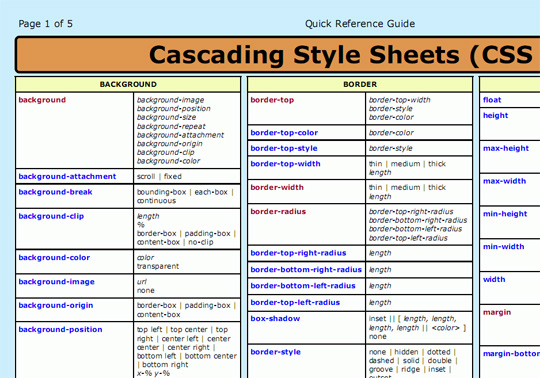540x378 pixels.
Task: Click the 'Page 1 of 5' text
Action: pos(45,24)
